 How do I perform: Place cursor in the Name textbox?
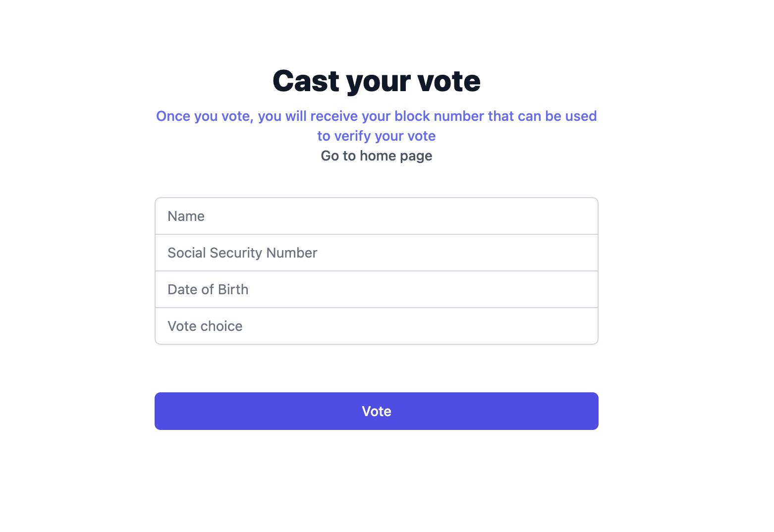pos(396,216)
